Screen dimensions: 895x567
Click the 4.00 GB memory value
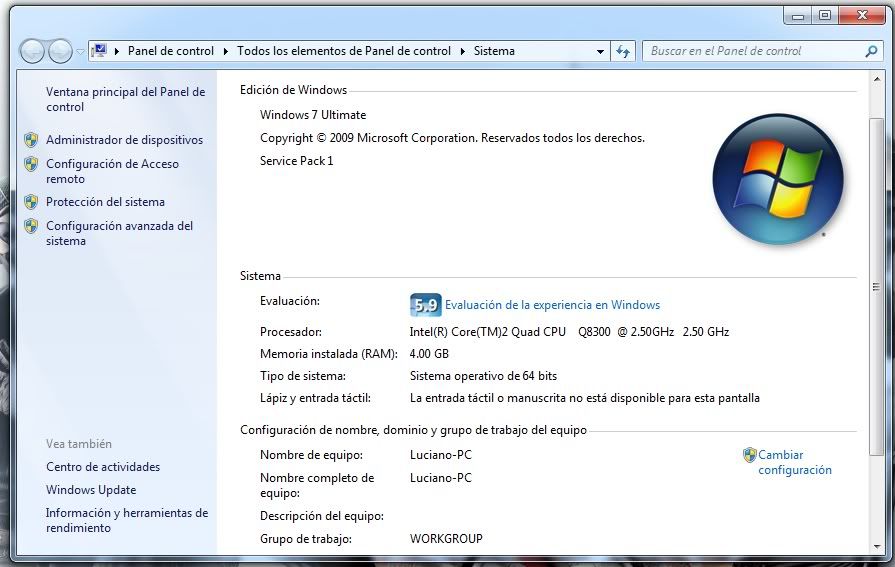click(x=429, y=354)
